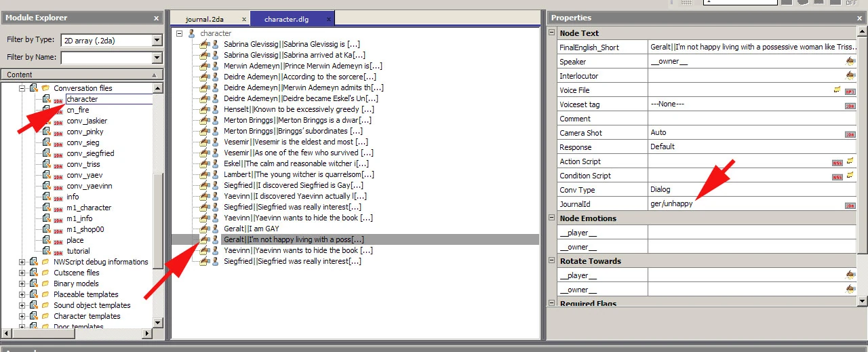Click the Conversation files folder icon
The width and height of the screenshot is (868, 352).
(x=45, y=88)
